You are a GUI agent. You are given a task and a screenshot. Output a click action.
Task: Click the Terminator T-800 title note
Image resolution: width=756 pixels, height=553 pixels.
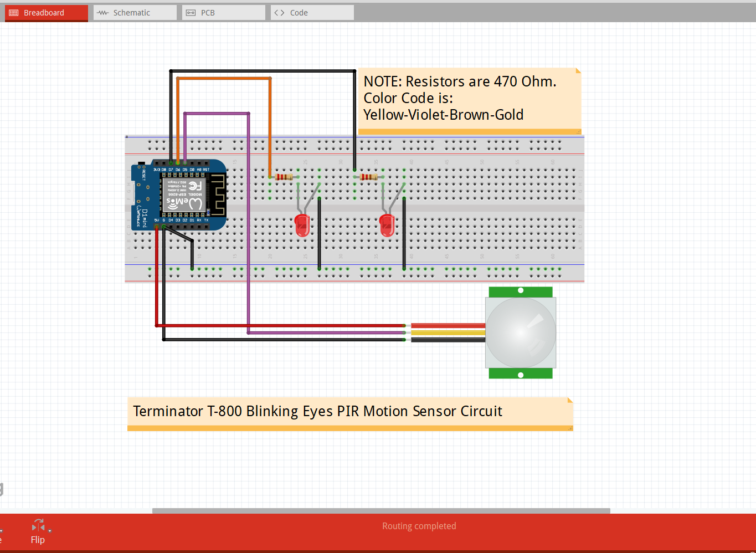(350, 414)
